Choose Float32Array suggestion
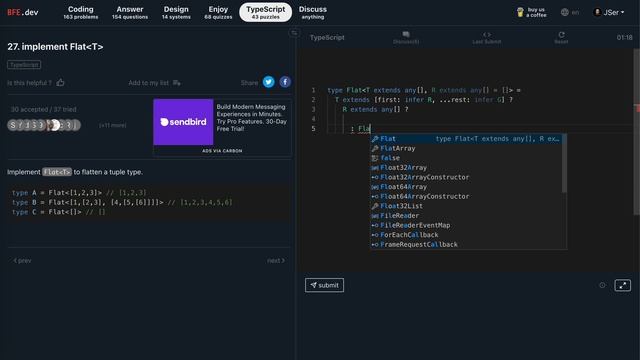This screenshot has height=360, width=640. point(466,168)
